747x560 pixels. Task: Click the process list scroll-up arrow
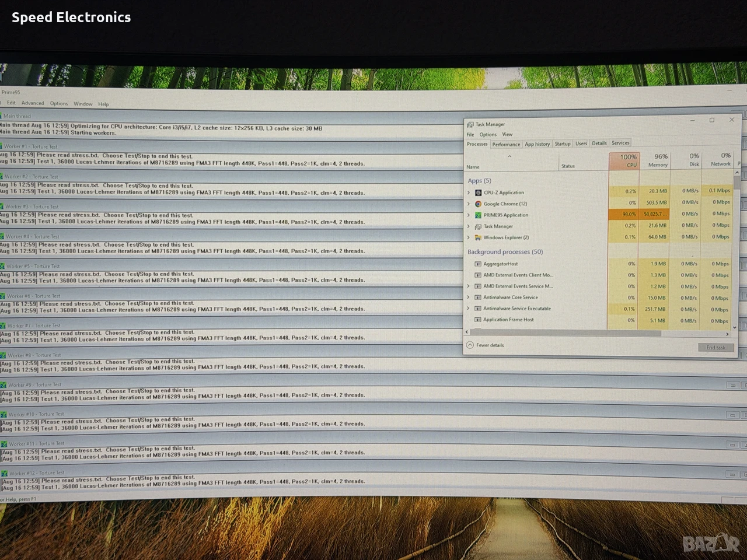coord(736,173)
